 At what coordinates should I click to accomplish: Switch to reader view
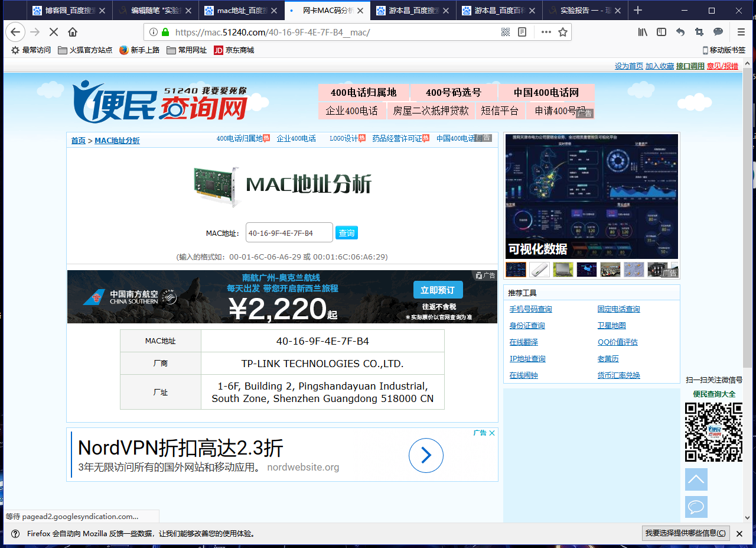pyautogui.click(x=522, y=32)
